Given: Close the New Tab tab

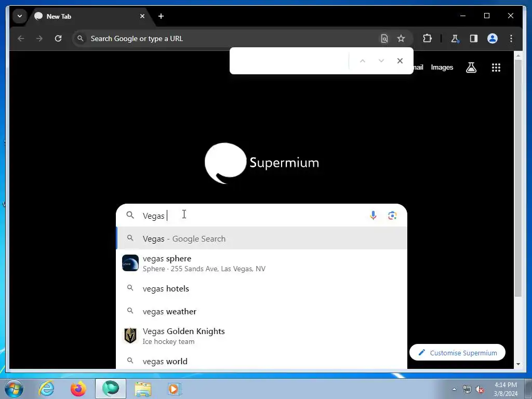Looking at the screenshot, I should click(142, 16).
